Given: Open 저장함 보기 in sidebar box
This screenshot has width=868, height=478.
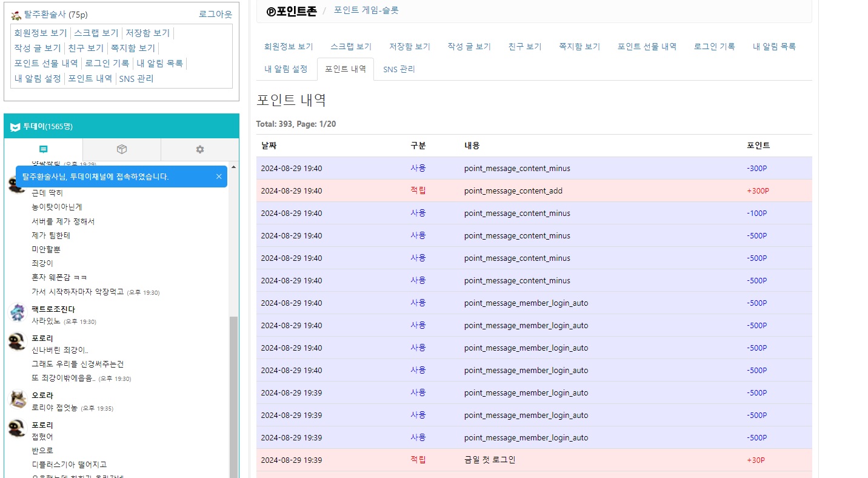Looking at the screenshot, I should coord(148,33).
